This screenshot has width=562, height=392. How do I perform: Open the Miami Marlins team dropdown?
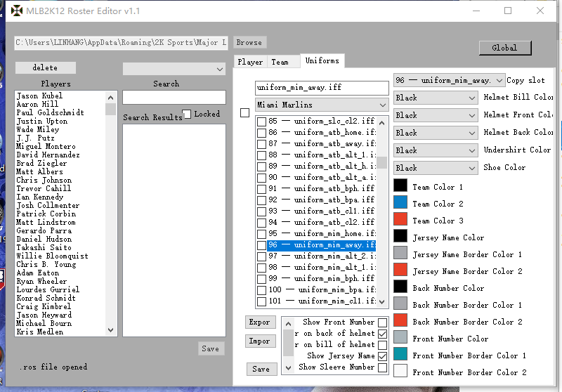[322, 105]
